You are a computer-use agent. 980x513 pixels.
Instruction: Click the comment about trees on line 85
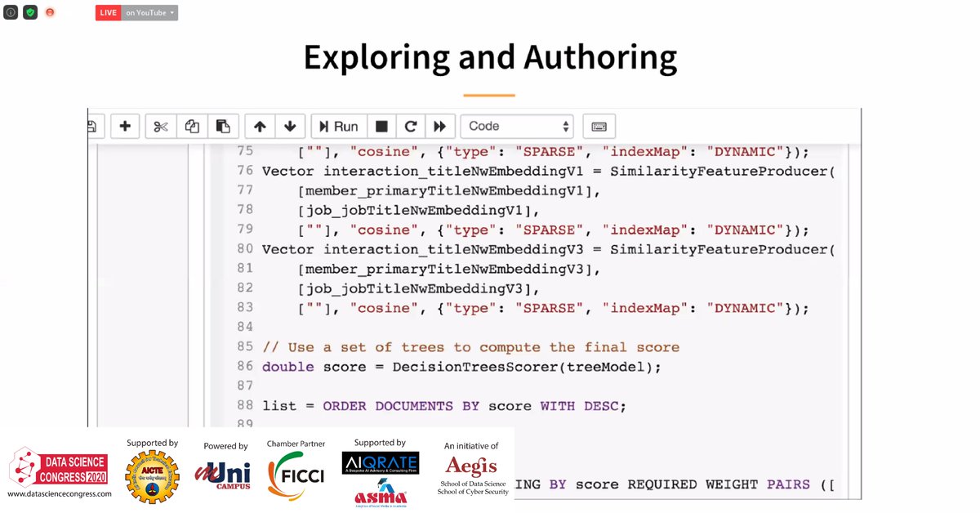(470, 347)
